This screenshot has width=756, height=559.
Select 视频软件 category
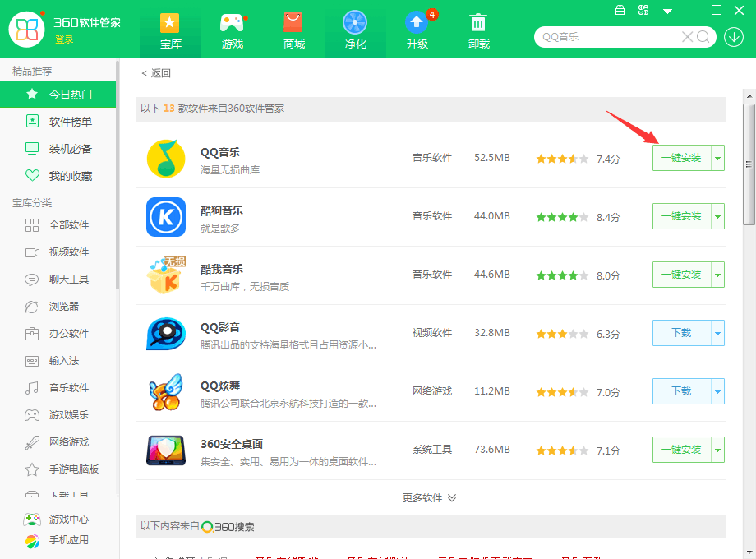[58, 252]
